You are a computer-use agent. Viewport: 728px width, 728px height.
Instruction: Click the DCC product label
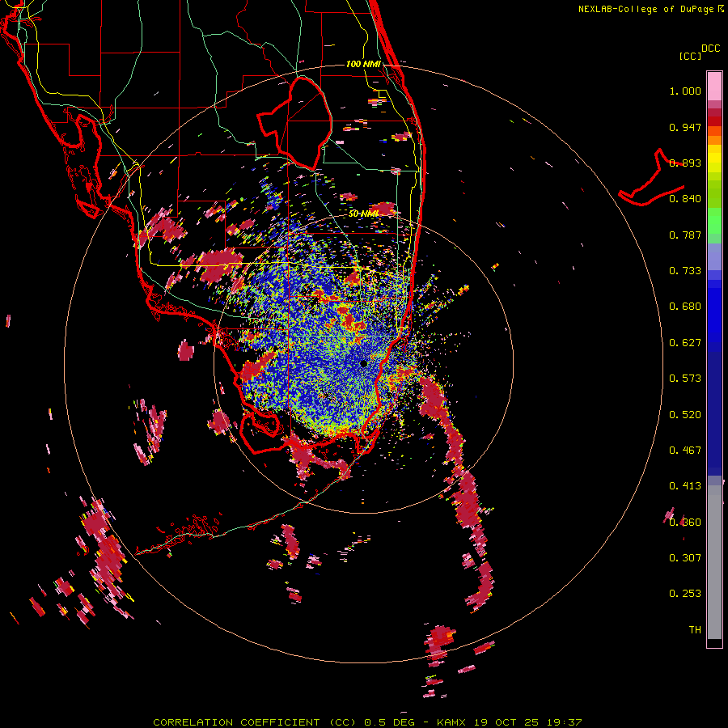point(710,49)
